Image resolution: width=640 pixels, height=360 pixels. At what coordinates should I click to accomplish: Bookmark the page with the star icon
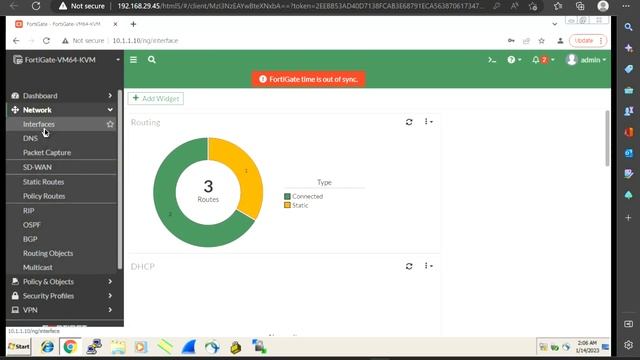tap(542, 41)
